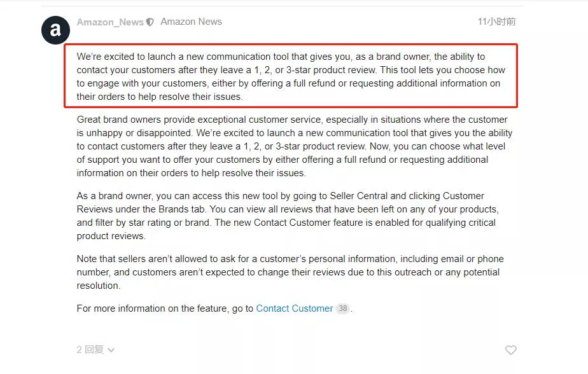
Task: Click the 11小时前 post timestamp
Action: coord(496,22)
